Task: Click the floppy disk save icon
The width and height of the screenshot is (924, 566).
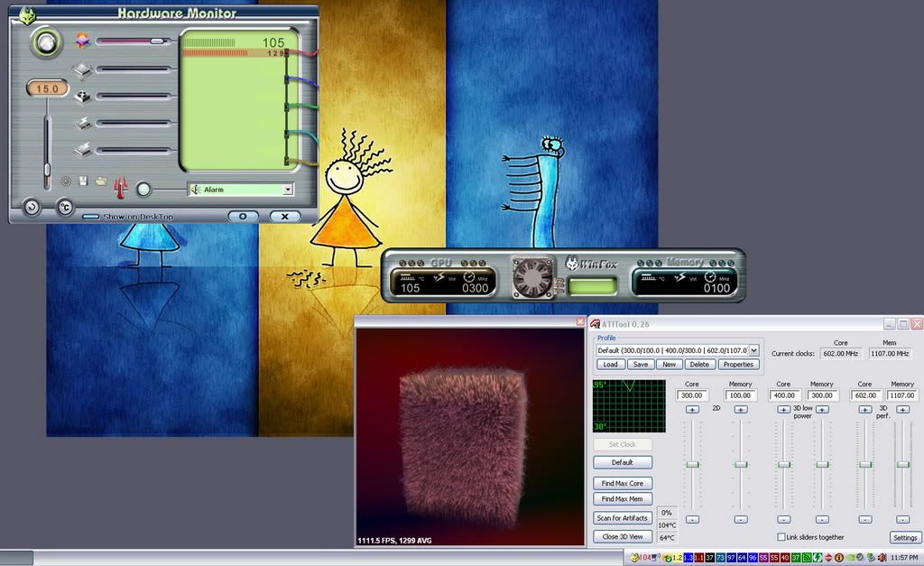Action: pos(82,181)
